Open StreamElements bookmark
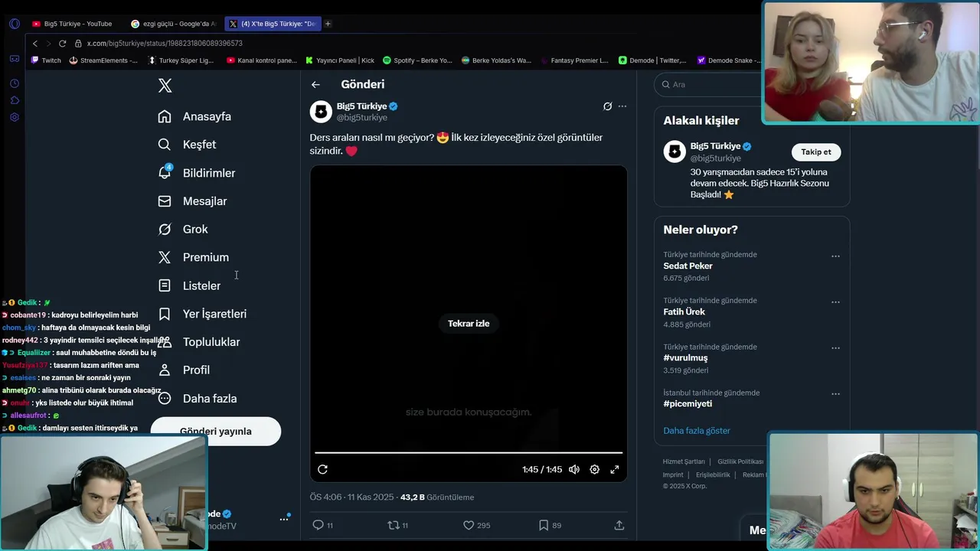This screenshot has width=980, height=551. pos(103,60)
